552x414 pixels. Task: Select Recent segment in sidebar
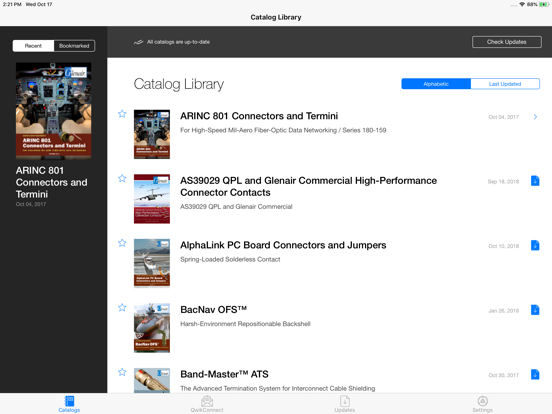point(33,46)
